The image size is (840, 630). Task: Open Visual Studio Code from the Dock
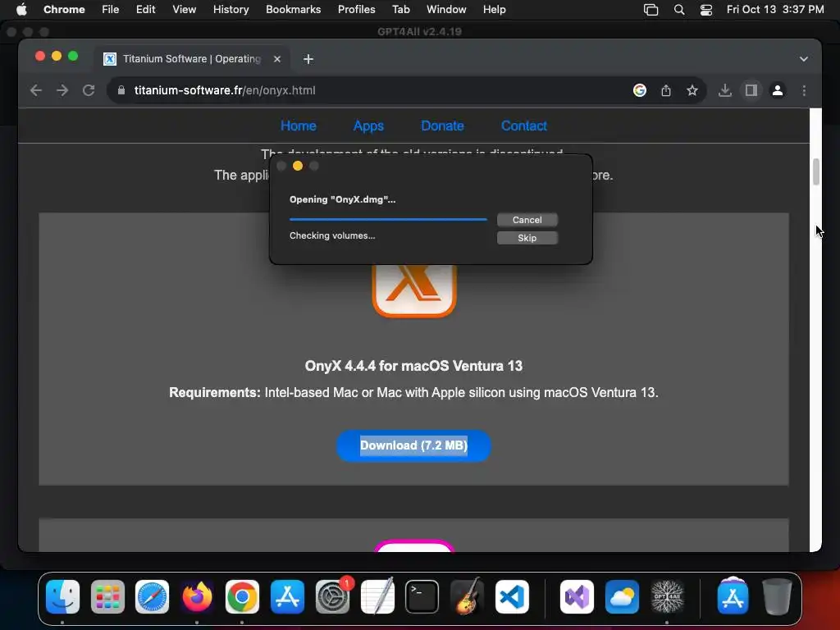click(x=512, y=597)
